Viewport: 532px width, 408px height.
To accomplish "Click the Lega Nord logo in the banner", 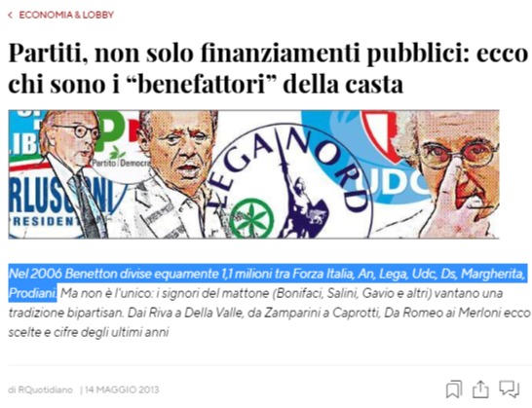I will (x=288, y=183).
